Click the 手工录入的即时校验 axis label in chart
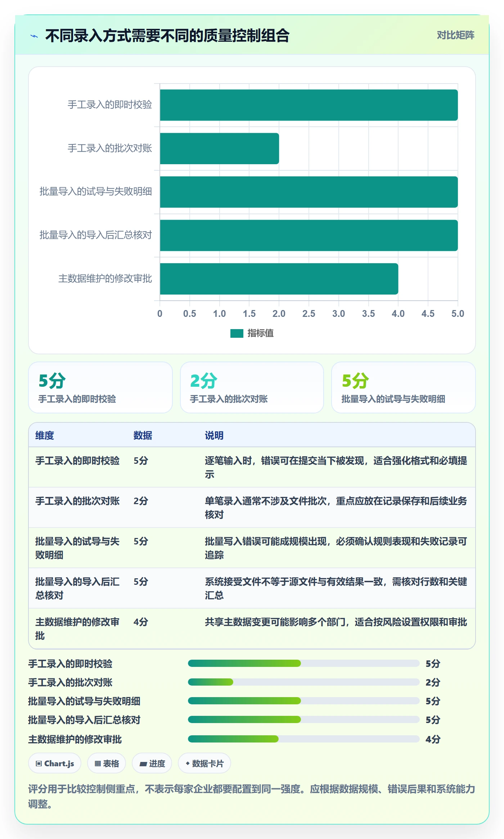This screenshot has width=504, height=839. (110, 105)
